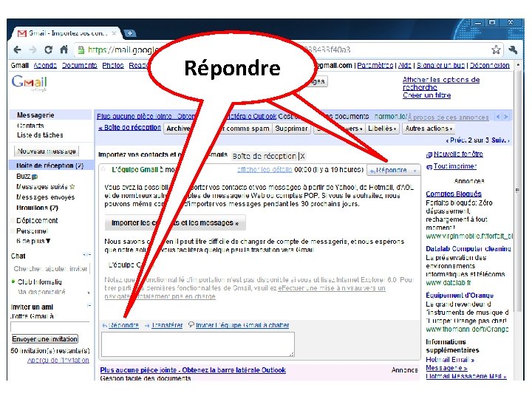Open Paramètres link
532x399 pixels.
pyautogui.click(x=375, y=65)
